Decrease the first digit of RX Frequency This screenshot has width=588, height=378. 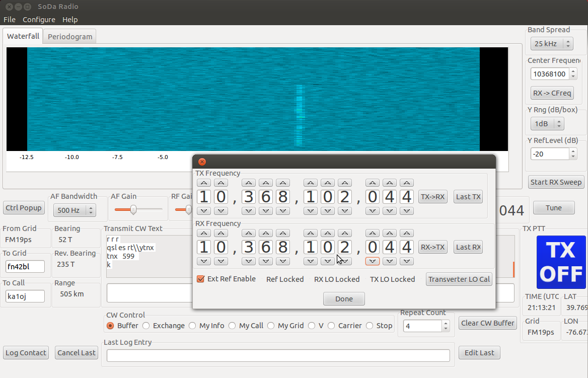click(x=203, y=261)
